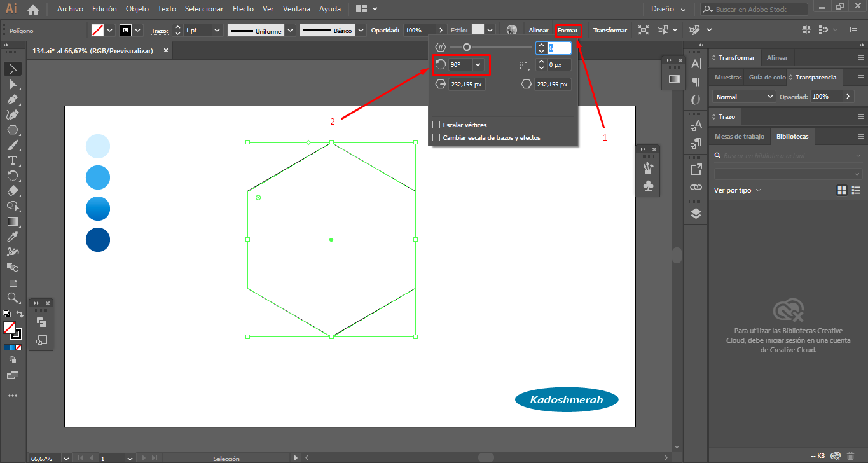Select the Polygon shape tool
868x463 pixels.
12,130
